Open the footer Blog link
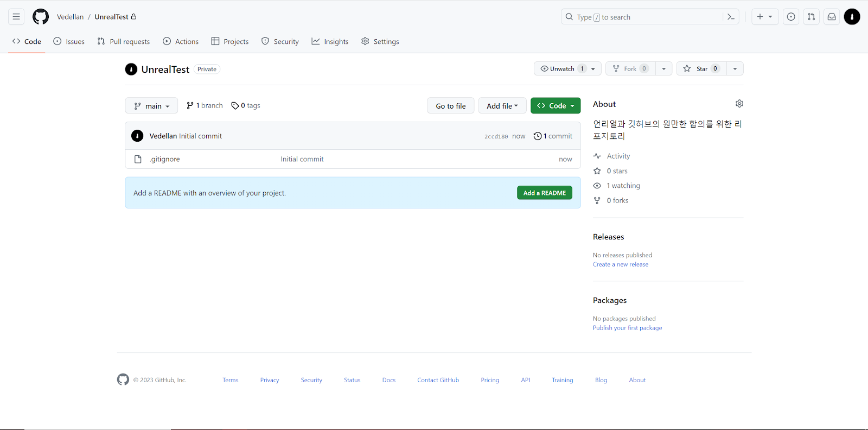 click(601, 380)
